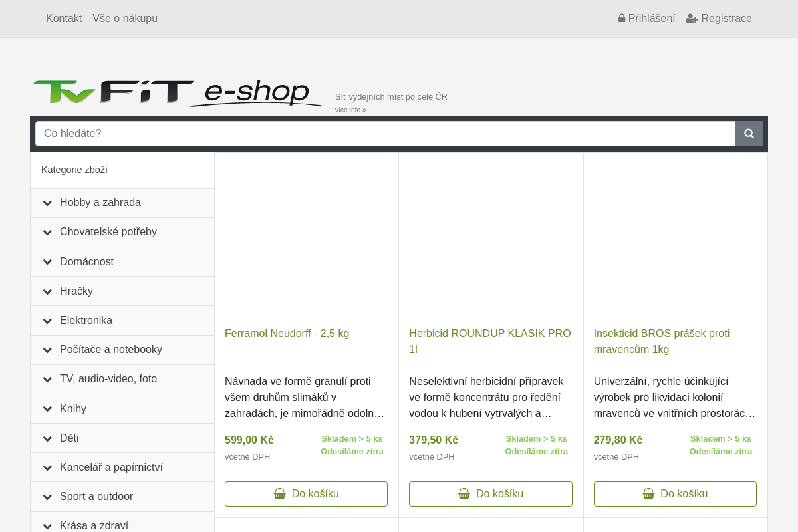798x532 pixels.
Task: Expand chevron next to TV, audio-video, foto
Action: coord(47,378)
